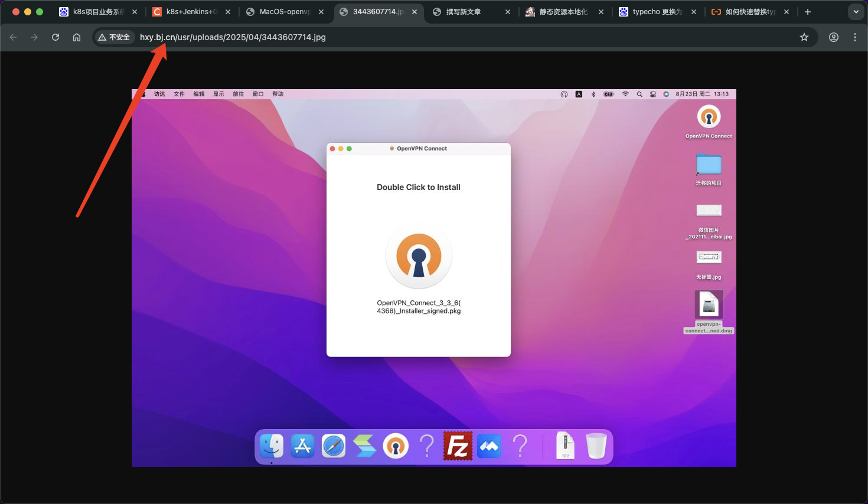Click the 迁移的项目 folder on desktop
The image size is (868, 504).
point(709,165)
